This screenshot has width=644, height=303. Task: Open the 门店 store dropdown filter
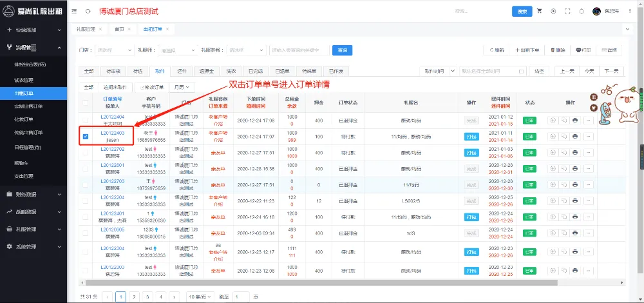tap(111, 50)
